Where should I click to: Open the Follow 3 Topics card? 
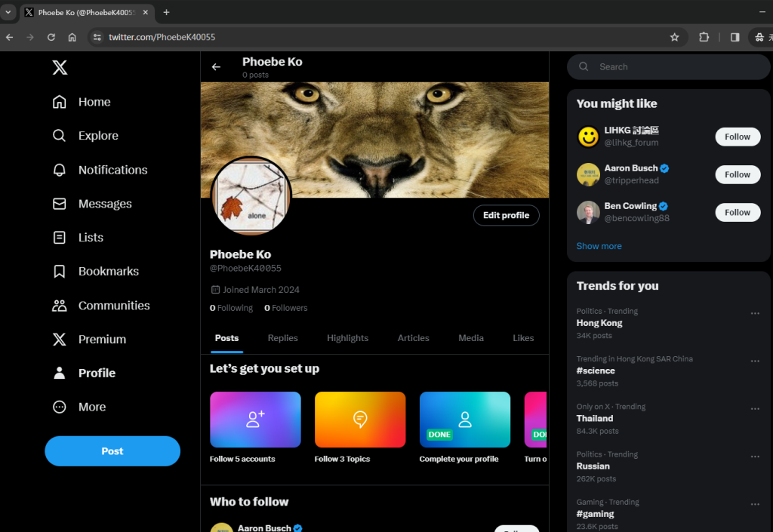[x=360, y=428]
